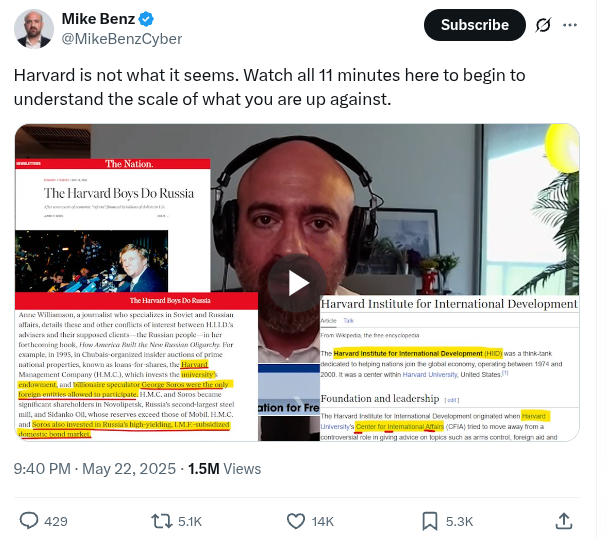Open the share upload icon
This screenshot has width=607, height=539.
(564, 521)
